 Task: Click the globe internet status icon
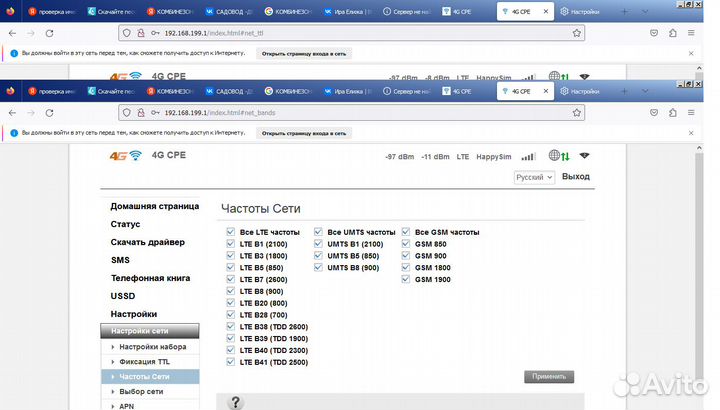click(x=556, y=156)
